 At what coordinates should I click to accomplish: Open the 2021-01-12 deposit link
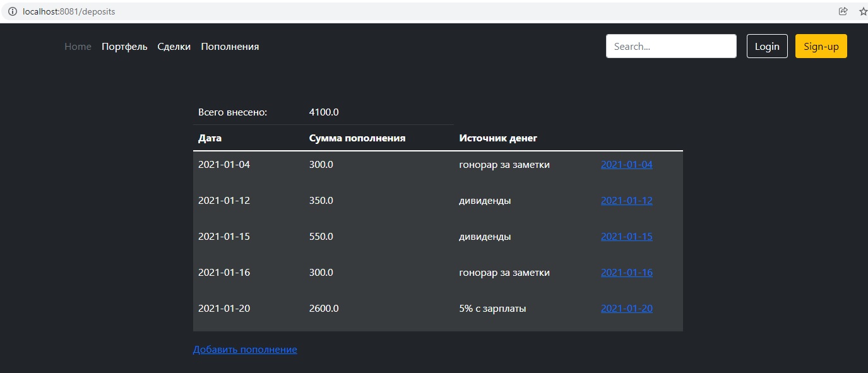pos(626,200)
